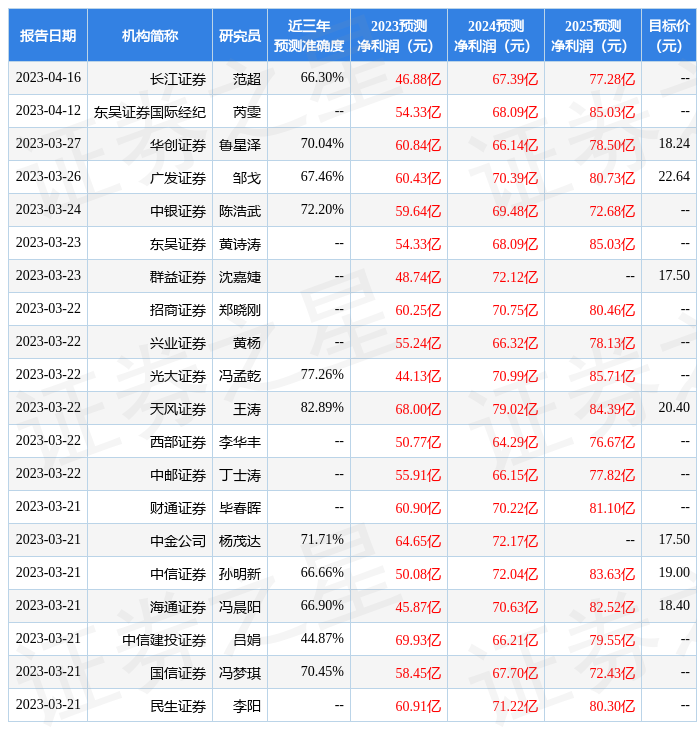Click the accuracy value 82.89%

click(x=322, y=407)
